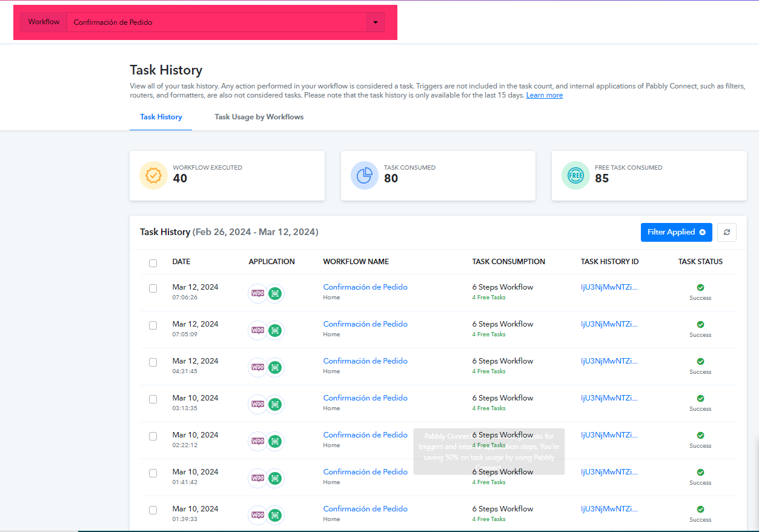Open task history ID in 07:05:09 row
This screenshot has width=759, height=532.
pyautogui.click(x=609, y=324)
